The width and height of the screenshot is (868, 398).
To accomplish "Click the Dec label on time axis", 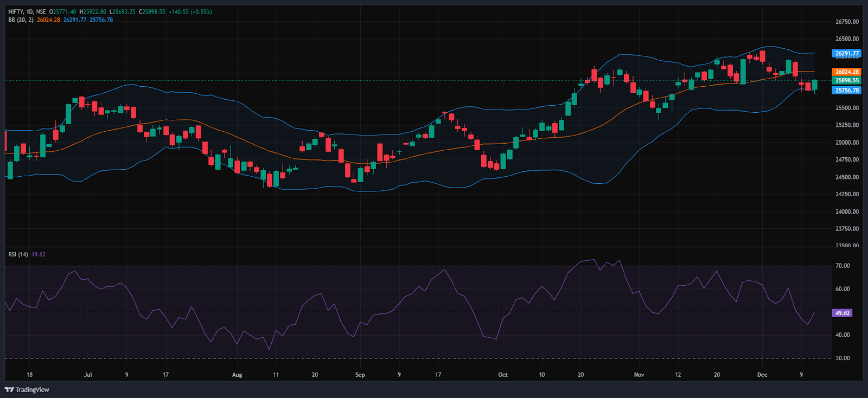I will pyautogui.click(x=762, y=375).
